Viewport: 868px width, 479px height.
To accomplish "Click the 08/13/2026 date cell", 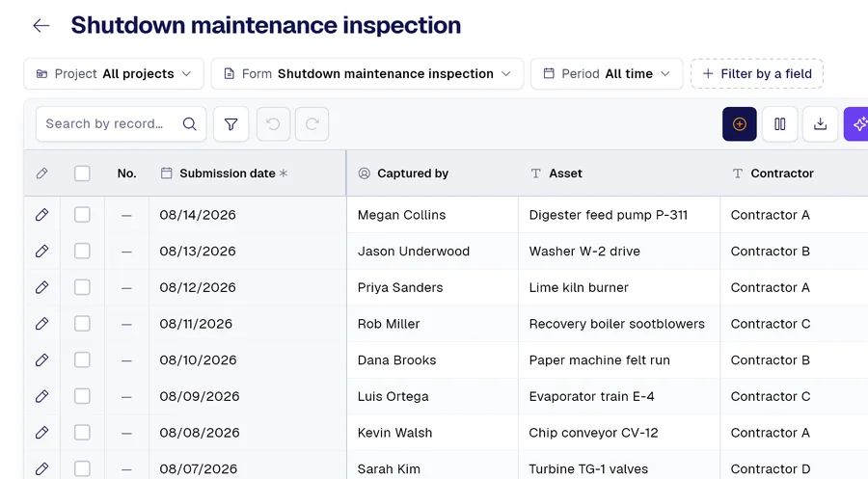I will tap(248, 252).
